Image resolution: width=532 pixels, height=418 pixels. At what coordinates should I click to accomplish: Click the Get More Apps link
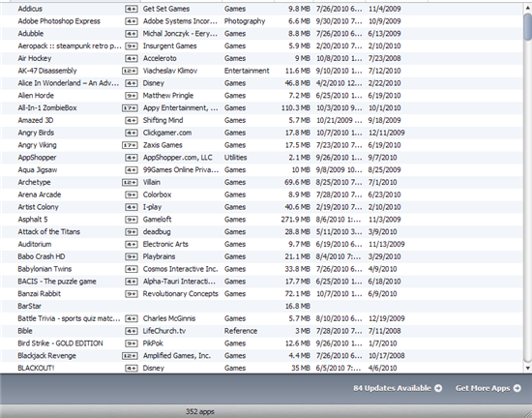483,388
